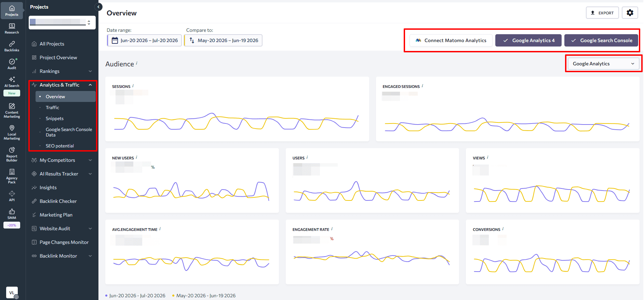The width and height of the screenshot is (644, 300).
Task: Click the New badge under AI Search
Action: tap(12, 93)
